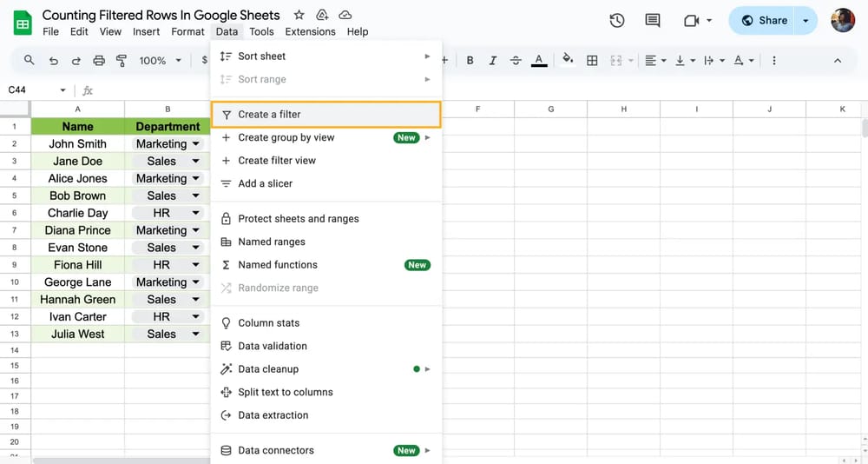This screenshot has height=464, width=868.
Task: Open version history clock icon
Action: coord(617,21)
